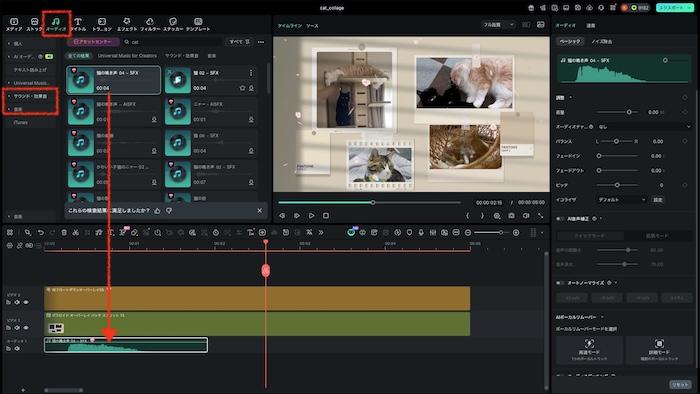Open the すべて filter dropdown
The image size is (700, 394).
tap(239, 42)
